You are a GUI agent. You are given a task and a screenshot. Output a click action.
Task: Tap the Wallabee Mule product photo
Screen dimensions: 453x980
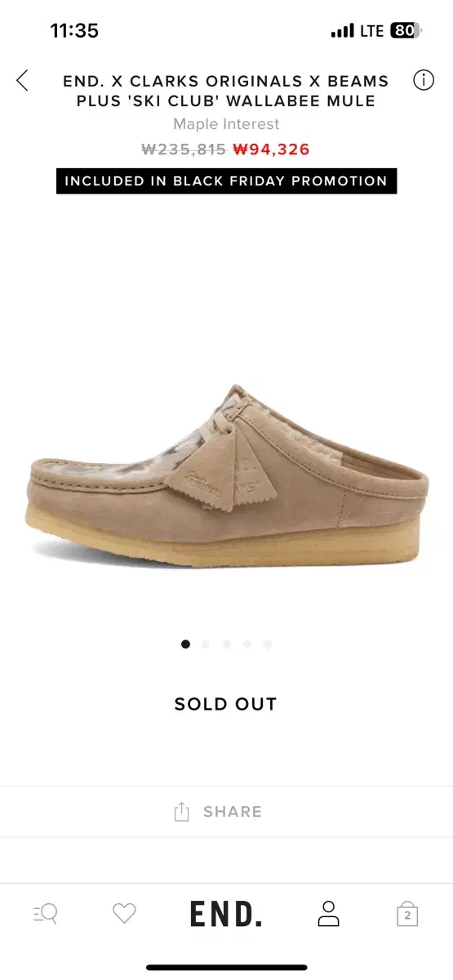point(226,475)
